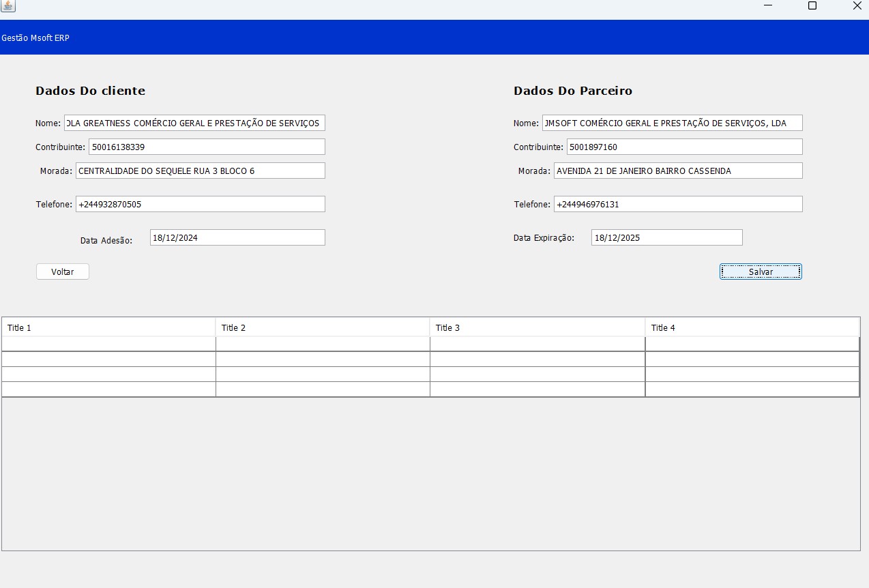The image size is (869, 588).
Task: Select the Title 3 column header
Action: (x=537, y=327)
